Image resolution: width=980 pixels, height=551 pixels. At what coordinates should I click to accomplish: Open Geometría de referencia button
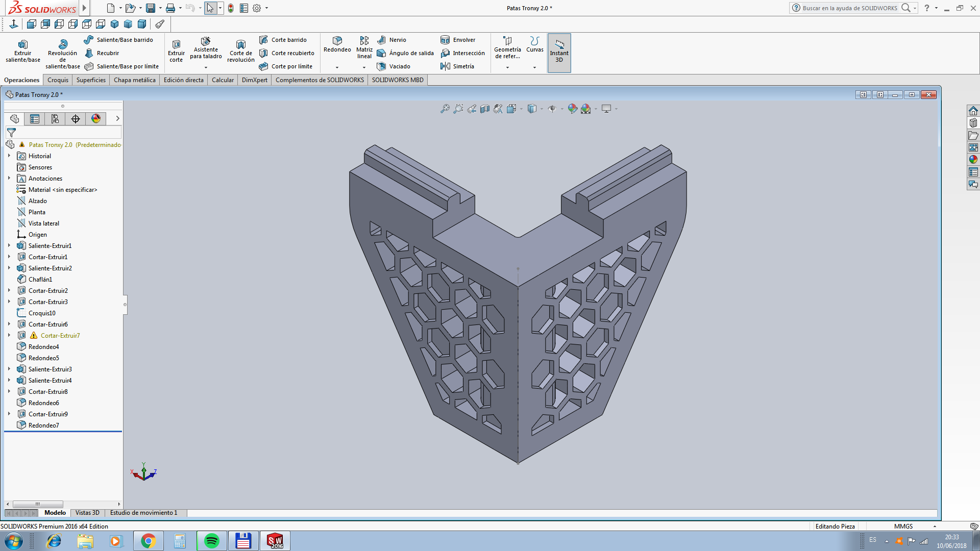[x=507, y=48]
